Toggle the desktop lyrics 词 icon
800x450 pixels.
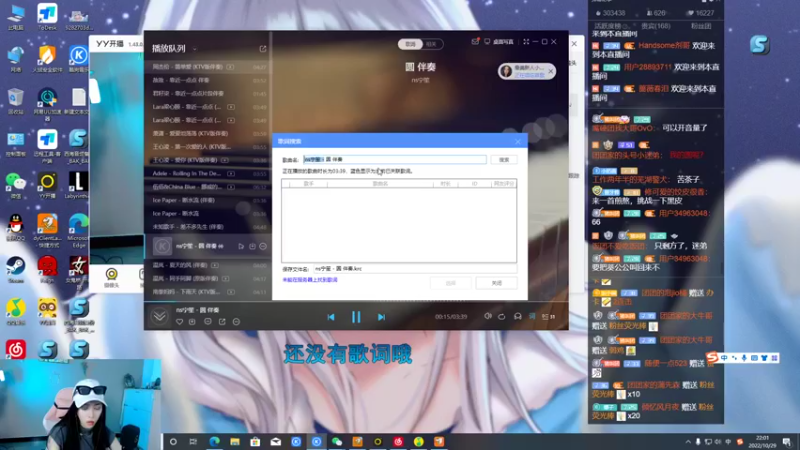(532, 316)
